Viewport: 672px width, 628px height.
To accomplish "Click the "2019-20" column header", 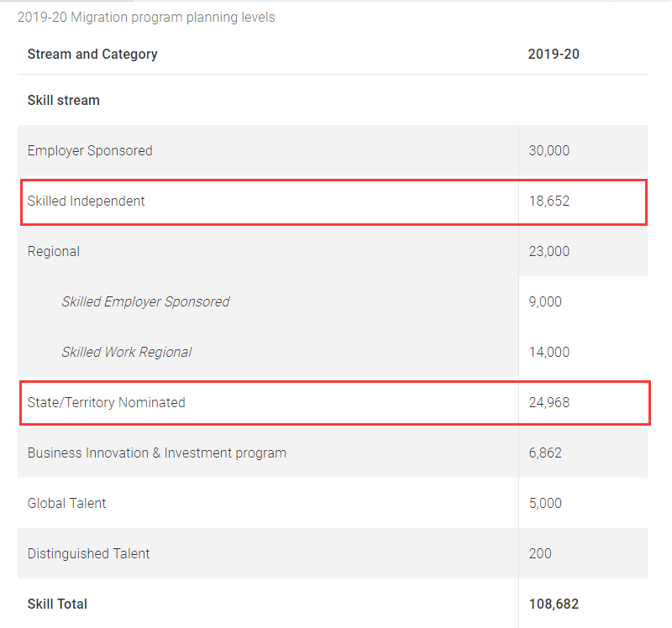I will (x=554, y=54).
